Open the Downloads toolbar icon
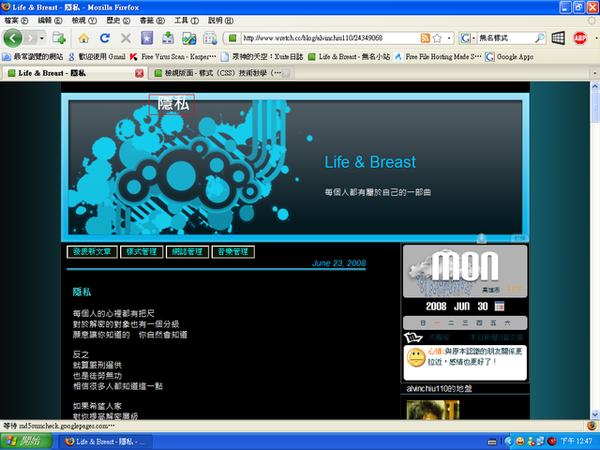Image resolution: width=600 pixels, height=450 pixels. click(x=168, y=38)
